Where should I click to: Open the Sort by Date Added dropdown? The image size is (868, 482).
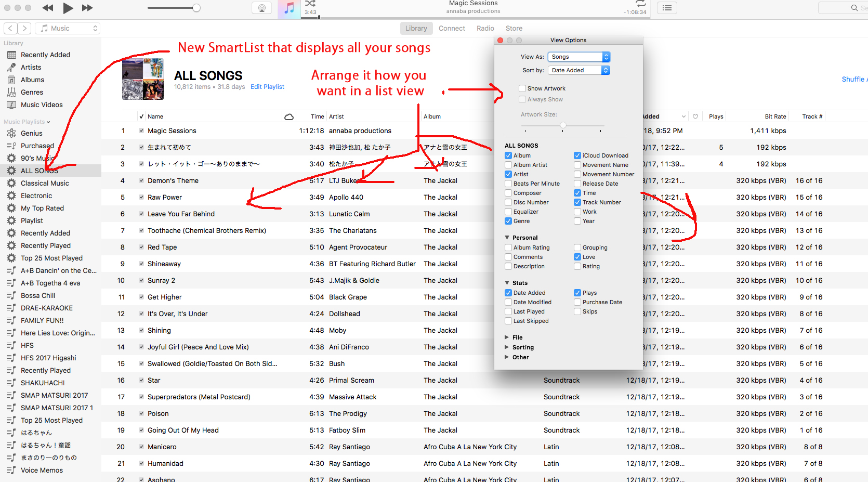pos(579,70)
